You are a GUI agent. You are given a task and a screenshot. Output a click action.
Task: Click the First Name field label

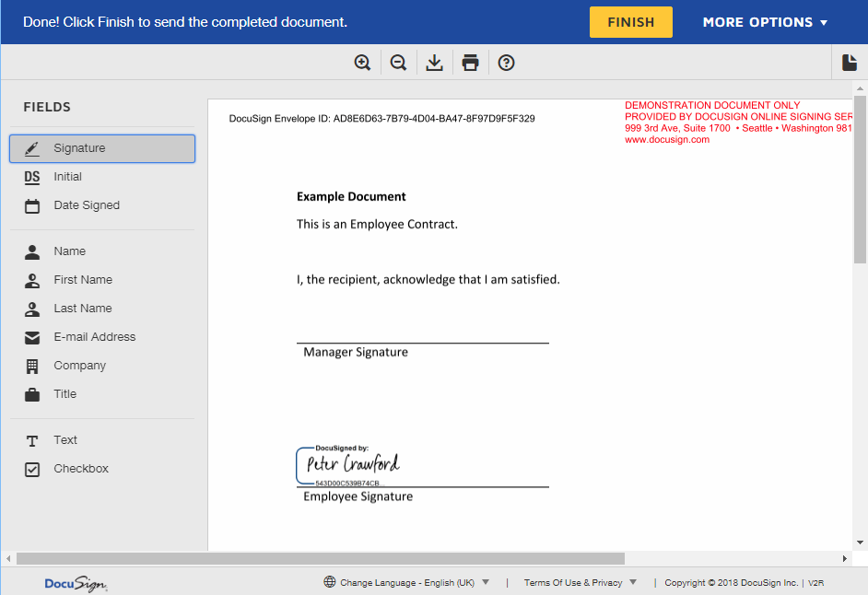[83, 279]
